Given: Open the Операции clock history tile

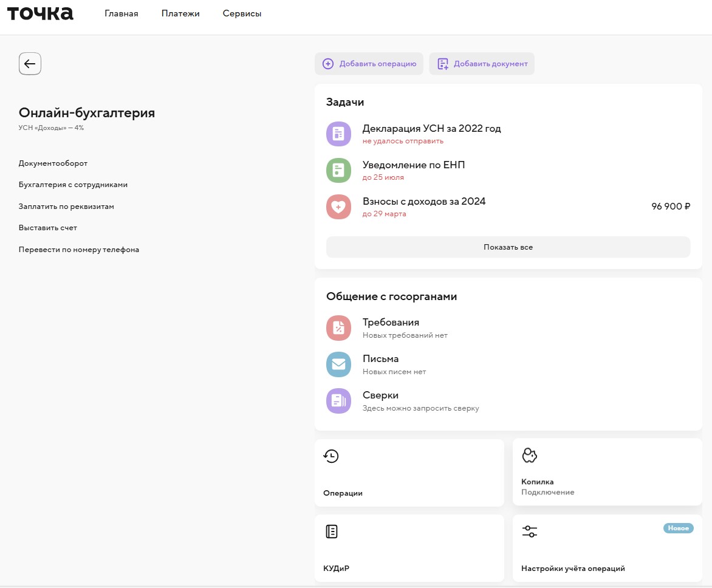Looking at the screenshot, I should point(409,473).
